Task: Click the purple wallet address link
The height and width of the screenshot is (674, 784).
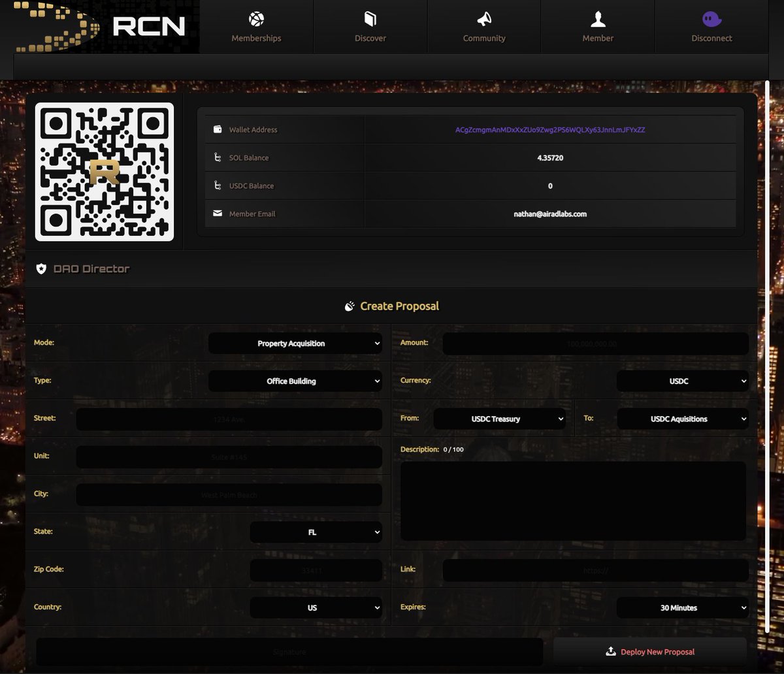Action: [550, 130]
